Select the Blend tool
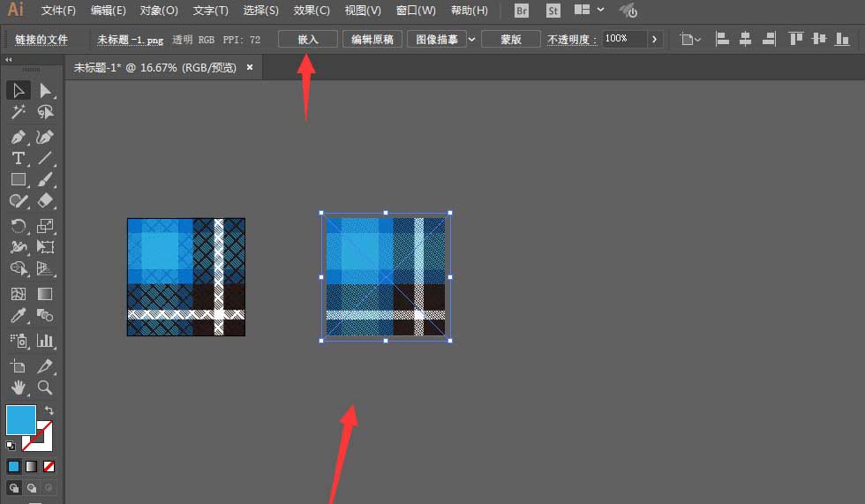The height and width of the screenshot is (504, 865). point(45,315)
